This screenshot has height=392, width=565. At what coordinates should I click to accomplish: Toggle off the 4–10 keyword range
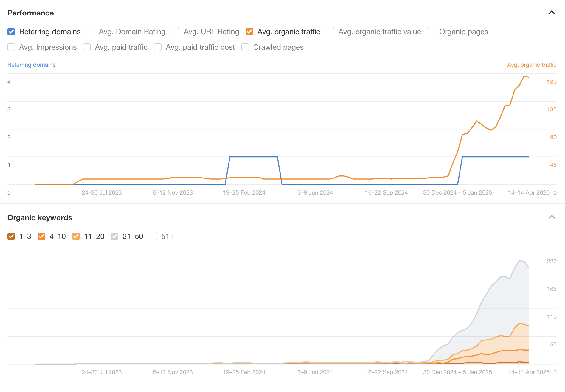[41, 237]
